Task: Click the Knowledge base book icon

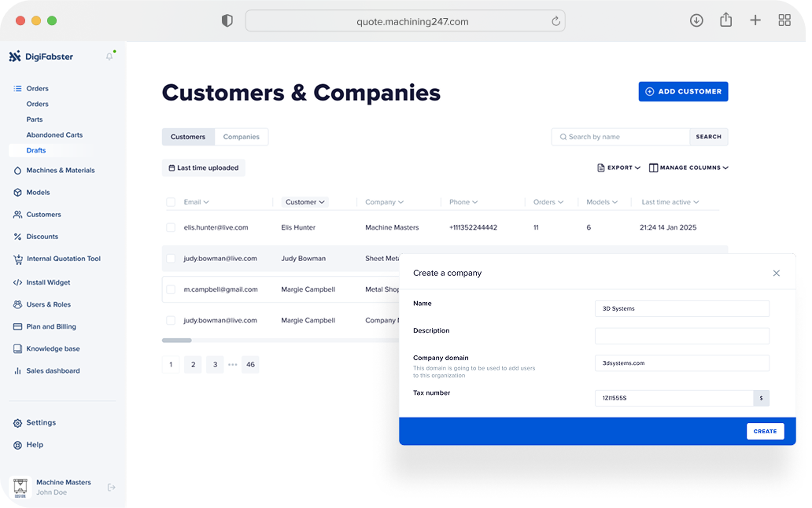Action: [17, 348]
